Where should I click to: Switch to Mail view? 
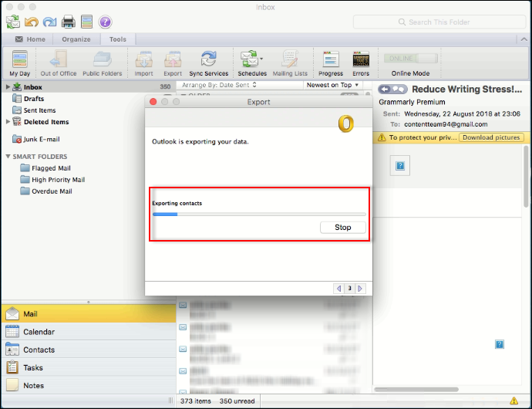click(x=89, y=313)
